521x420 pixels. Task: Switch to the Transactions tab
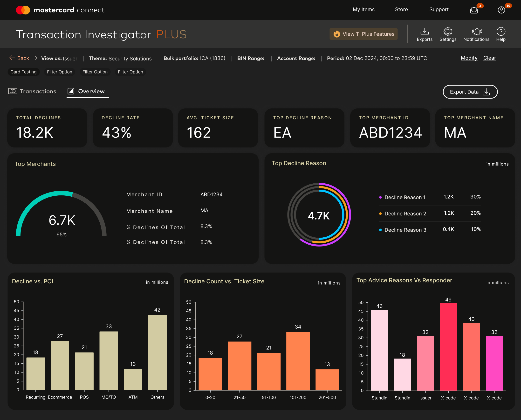click(33, 92)
